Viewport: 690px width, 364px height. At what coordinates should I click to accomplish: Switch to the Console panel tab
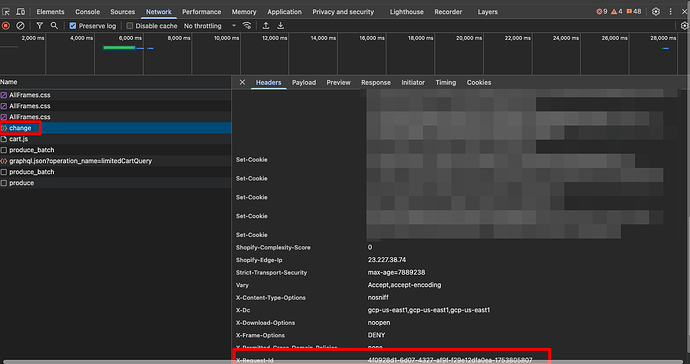[x=87, y=12]
